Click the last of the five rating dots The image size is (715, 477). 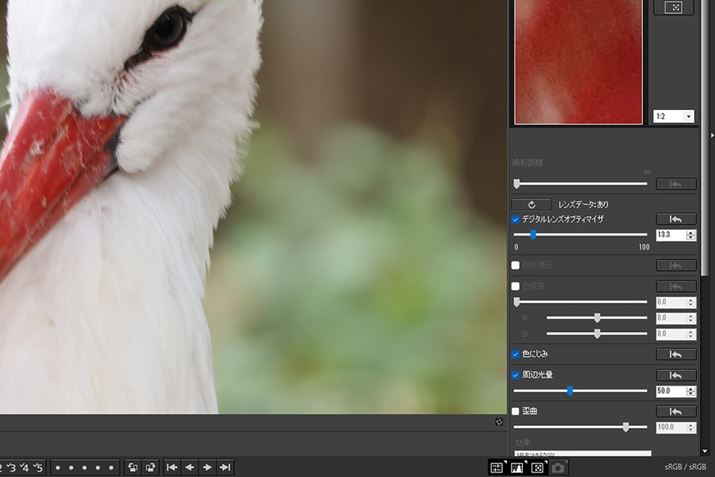coord(111,468)
